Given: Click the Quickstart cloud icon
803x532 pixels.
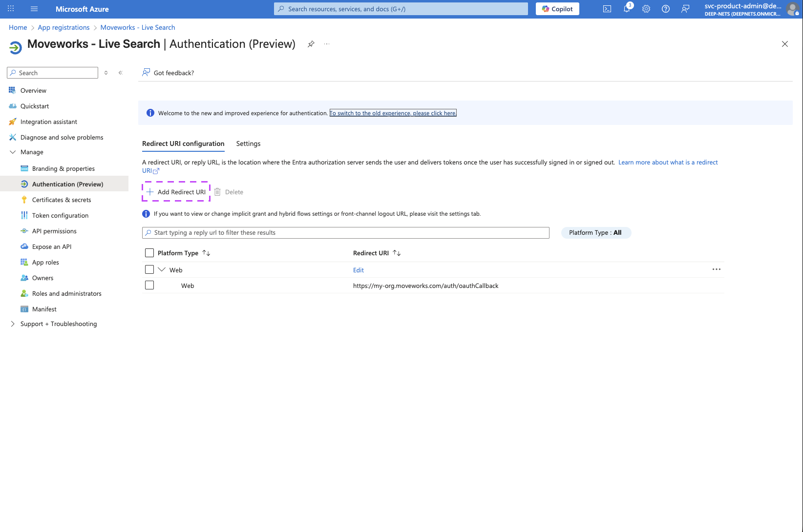Looking at the screenshot, I should 12,106.
